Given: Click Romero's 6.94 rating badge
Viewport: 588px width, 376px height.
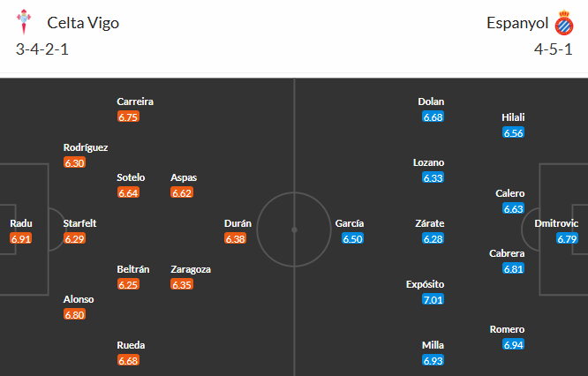Looking at the screenshot, I should [514, 344].
